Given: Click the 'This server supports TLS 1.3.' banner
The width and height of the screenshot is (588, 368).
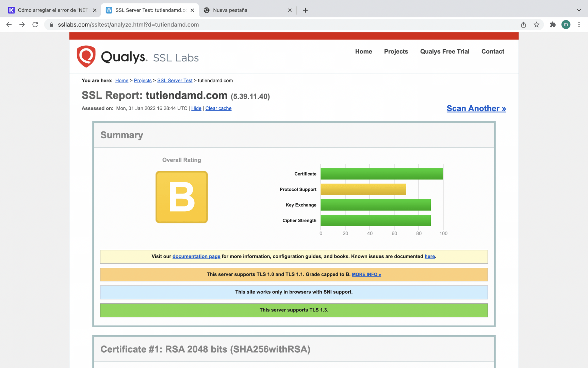Looking at the screenshot, I should tap(294, 310).
